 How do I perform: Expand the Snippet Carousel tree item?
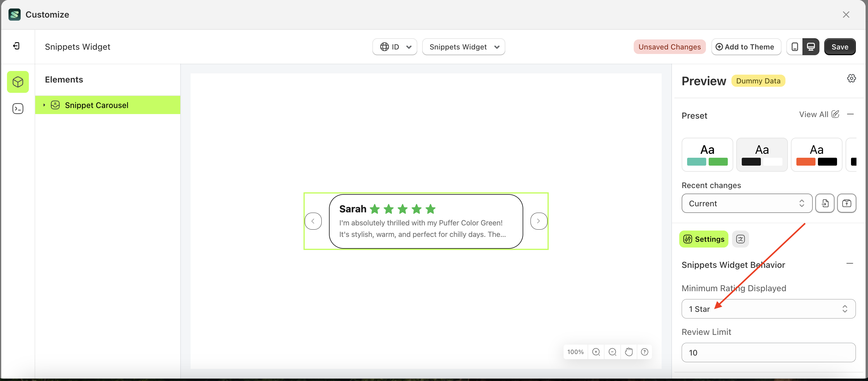[44, 105]
